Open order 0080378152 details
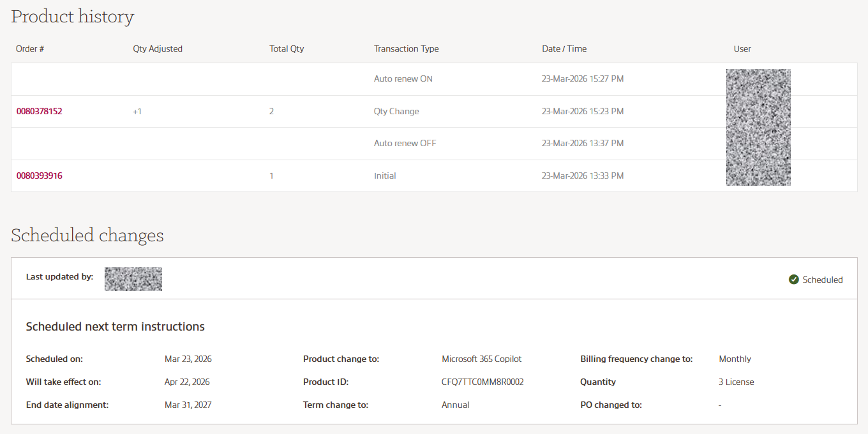The width and height of the screenshot is (868, 434). pos(39,111)
